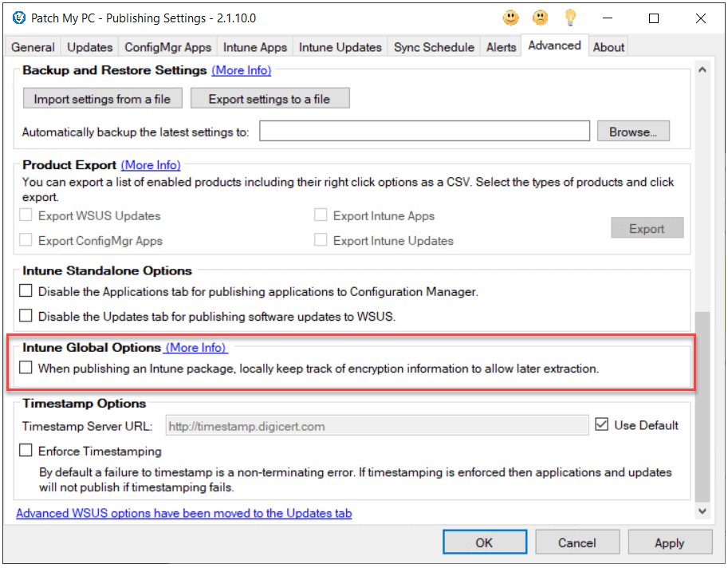The width and height of the screenshot is (728, 568).
Task: Open the ConfigMgr Apps tab
Action: coord(167,47)
